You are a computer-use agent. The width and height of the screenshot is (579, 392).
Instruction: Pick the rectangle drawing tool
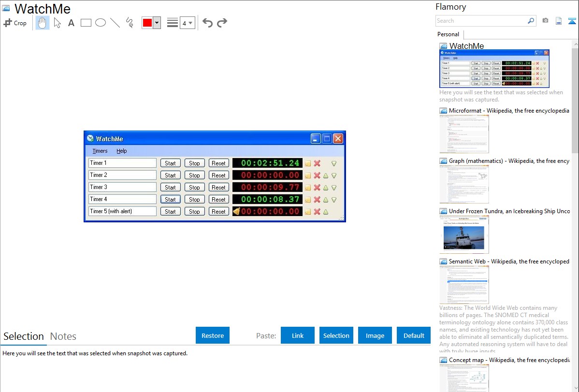click(86, 23)
